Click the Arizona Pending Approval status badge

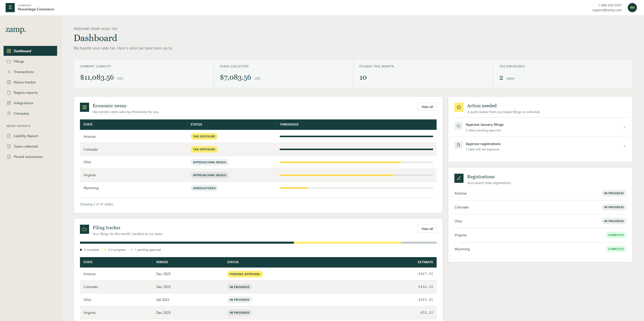[245, 274]
